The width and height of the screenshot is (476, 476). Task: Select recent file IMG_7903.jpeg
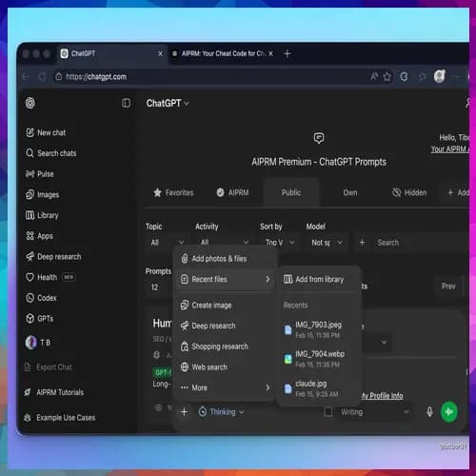[319, 329]
